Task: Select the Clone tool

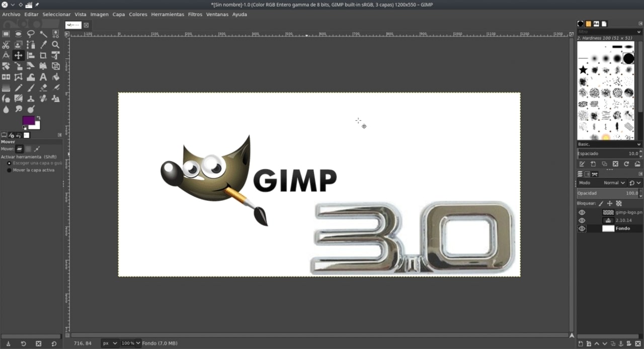Action: [31, 98]
